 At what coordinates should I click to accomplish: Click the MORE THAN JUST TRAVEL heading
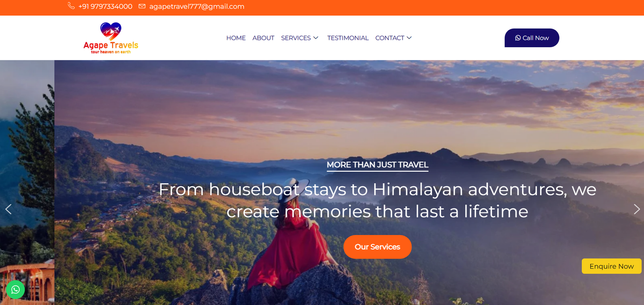pos(378,165)
